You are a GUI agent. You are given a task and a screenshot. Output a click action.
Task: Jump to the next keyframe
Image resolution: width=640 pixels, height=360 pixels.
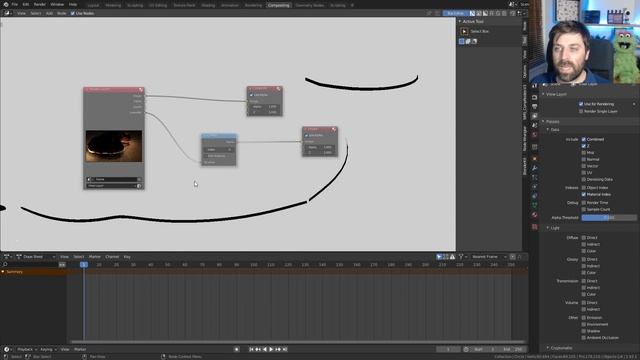[x=278, y=349]
